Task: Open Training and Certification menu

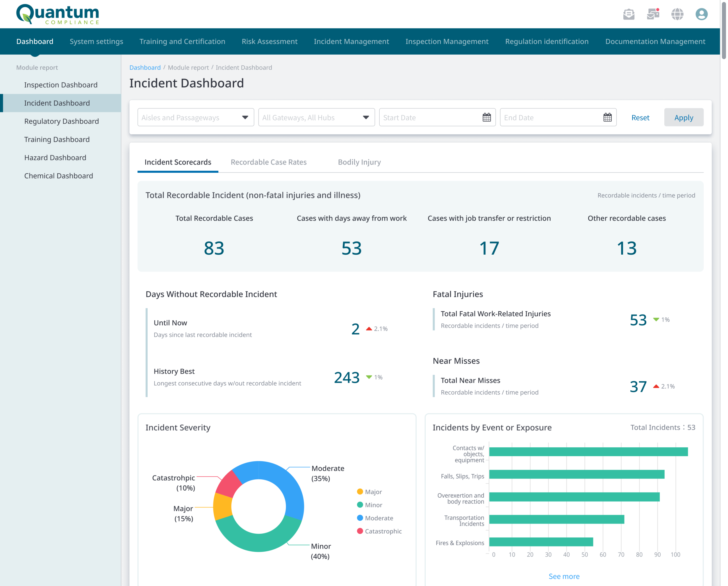Action: (x=182, y=41)
